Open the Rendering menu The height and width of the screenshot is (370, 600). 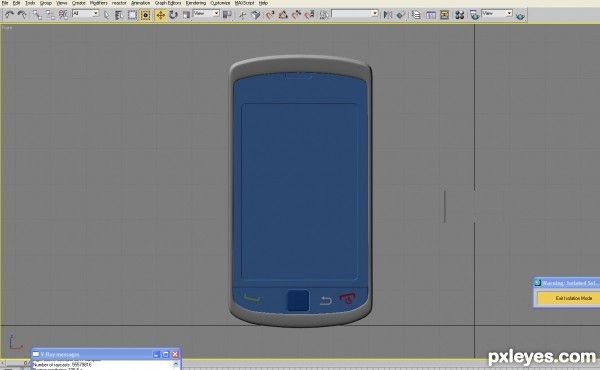click(x=196, y=3)
